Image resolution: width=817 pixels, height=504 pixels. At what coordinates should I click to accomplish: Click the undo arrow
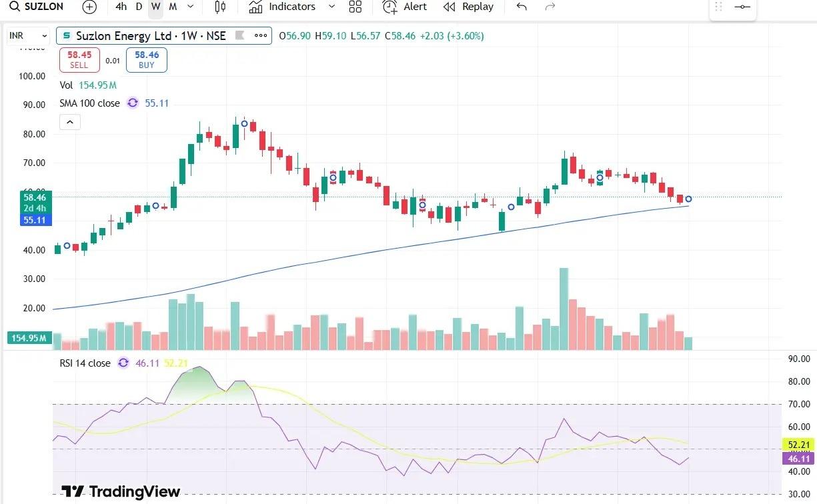522,7
